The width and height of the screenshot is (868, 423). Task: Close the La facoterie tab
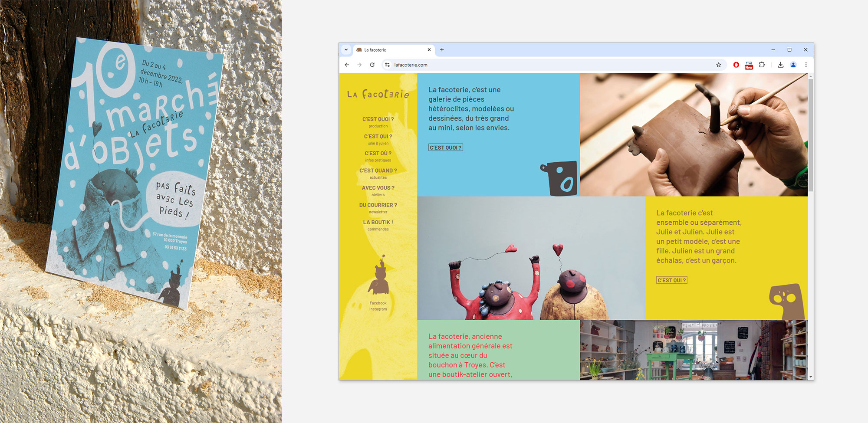pyautogui.click(x=429, y=49)
